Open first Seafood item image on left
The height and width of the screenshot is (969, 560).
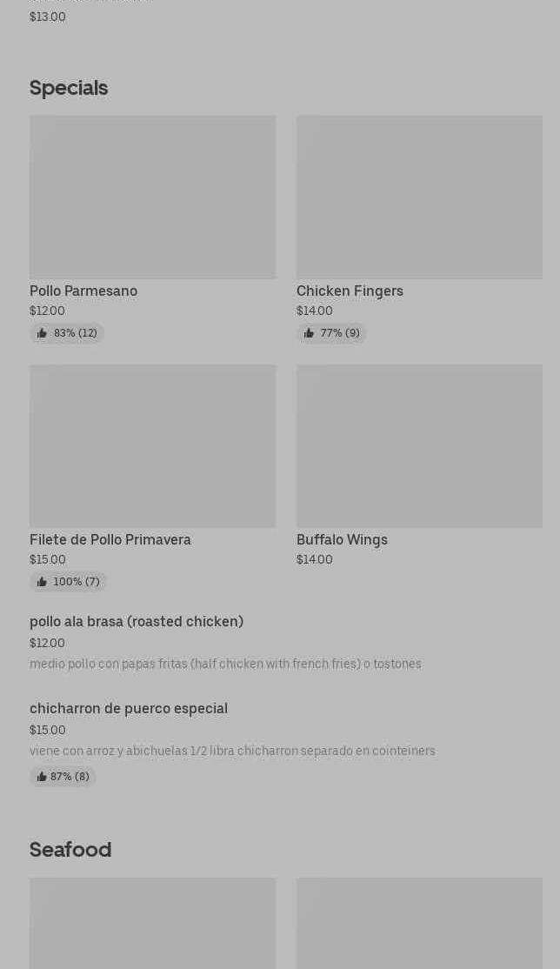(x=153, y=923)
